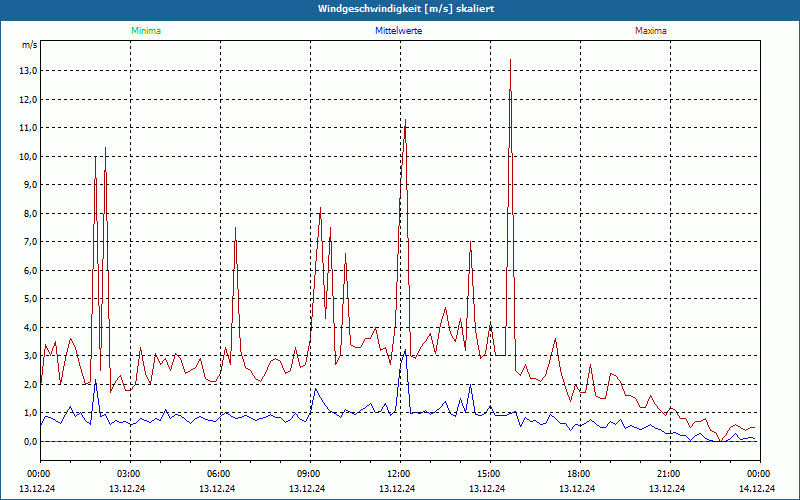The image size is (800, 500).
Task: Click the Maxima legend label
Action: [651, 31]
